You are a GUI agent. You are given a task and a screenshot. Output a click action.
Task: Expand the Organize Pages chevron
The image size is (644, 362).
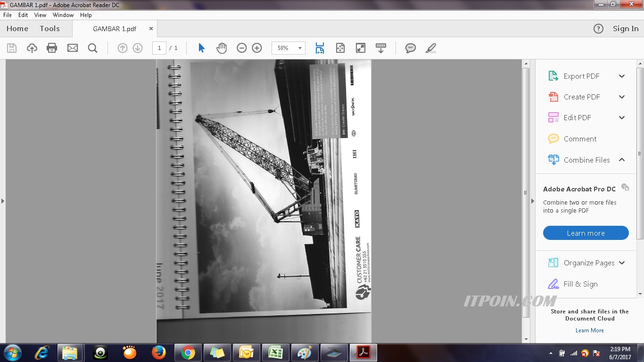pos(622,263)
